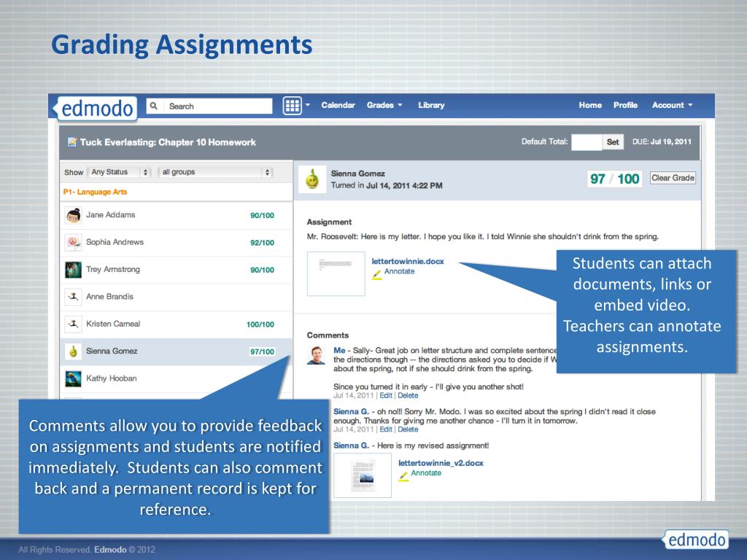Open the Any Status filter dropdown
The width and height of the screenshot is (747, 560).
coord(120,172)
